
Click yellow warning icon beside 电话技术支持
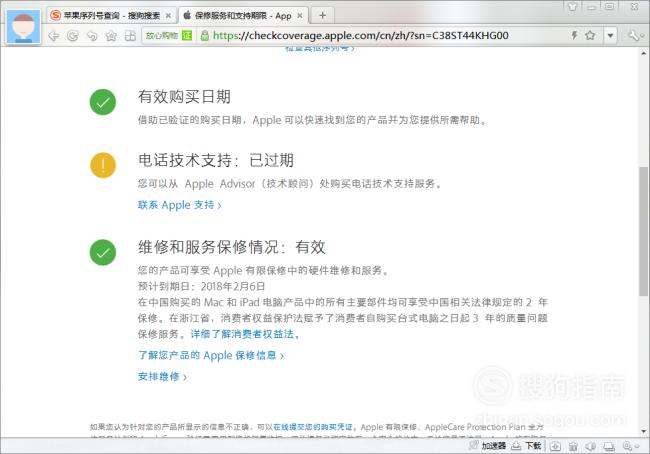[x=103, y=165]
